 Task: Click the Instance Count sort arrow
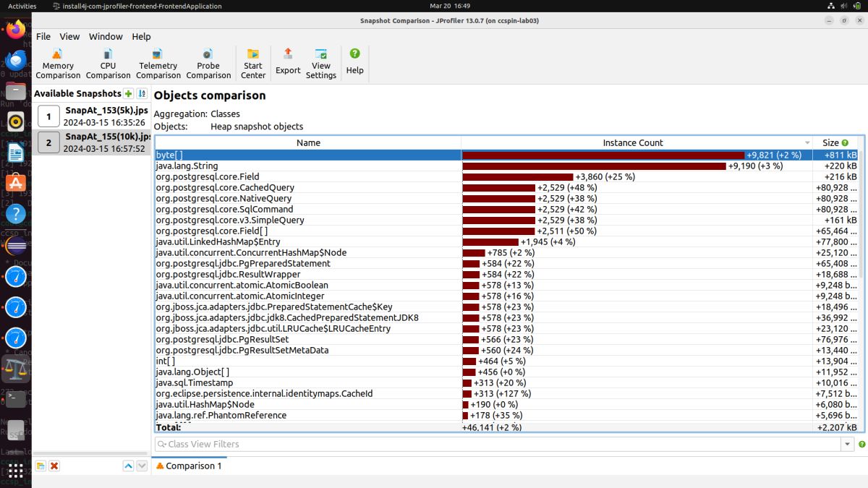808,143
